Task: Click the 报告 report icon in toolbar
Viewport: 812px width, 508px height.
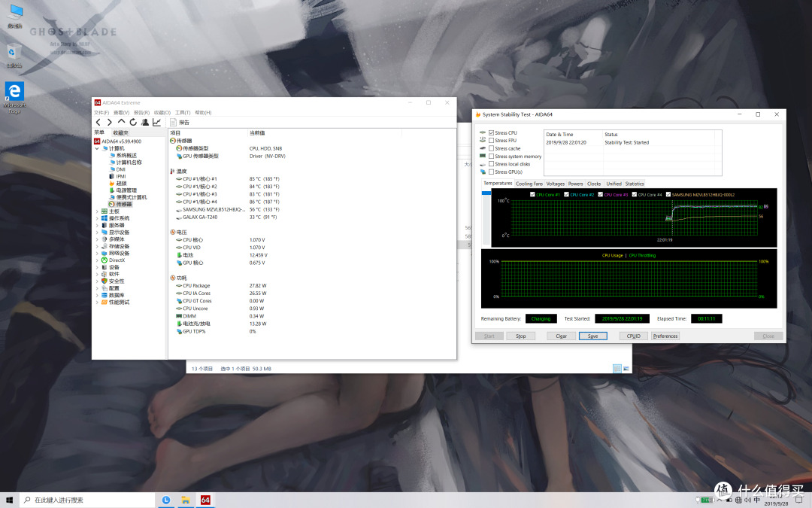Action: pyautogui.click(x=180, y=123)
